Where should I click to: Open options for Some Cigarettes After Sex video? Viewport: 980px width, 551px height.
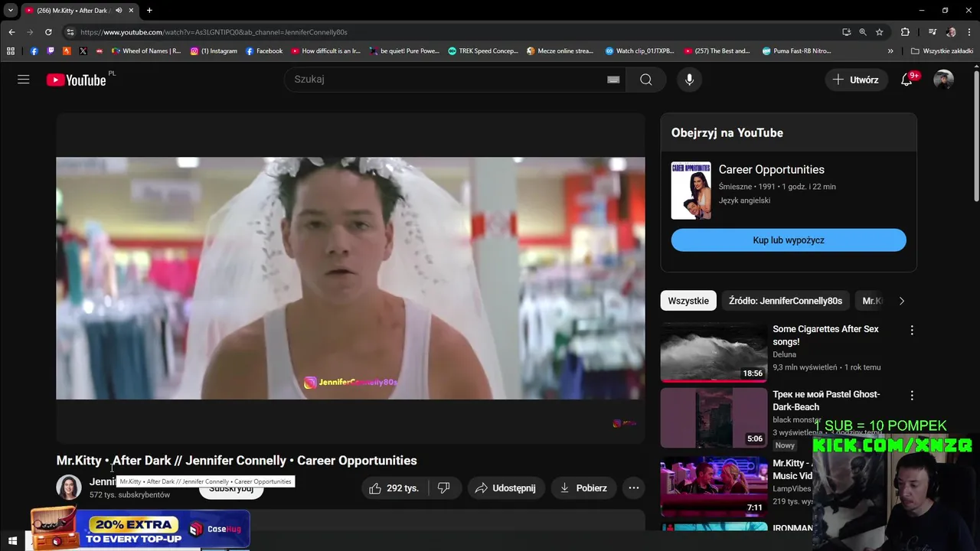tap(911, 331)
